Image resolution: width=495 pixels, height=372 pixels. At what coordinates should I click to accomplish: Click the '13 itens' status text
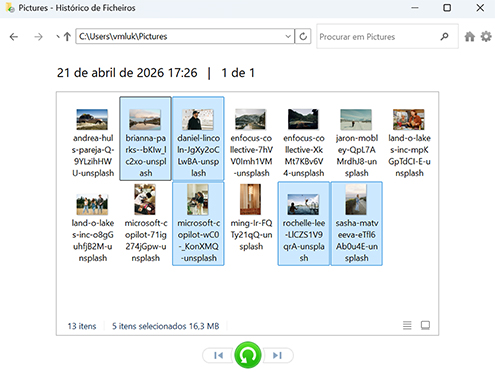[x=82, y=326]
